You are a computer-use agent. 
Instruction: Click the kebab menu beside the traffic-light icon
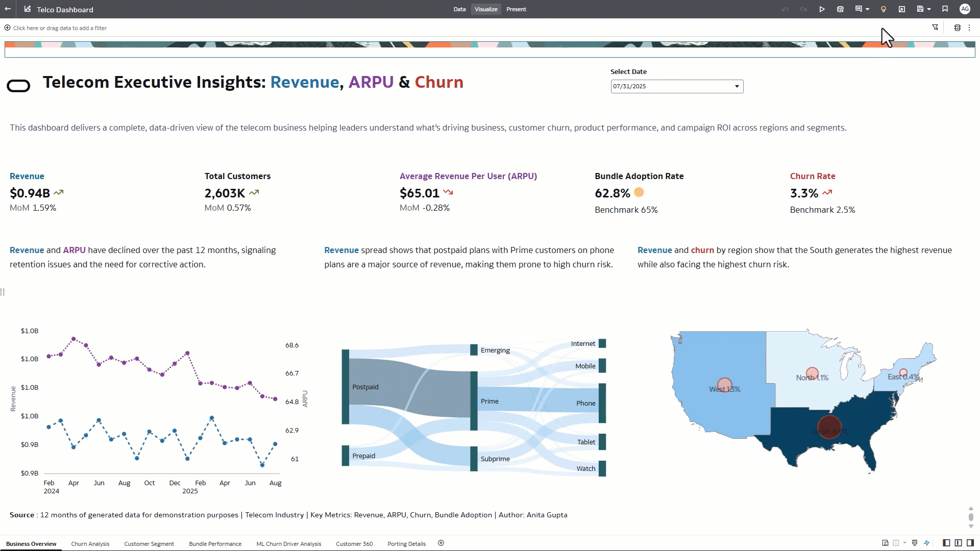(x=969, y=28)
